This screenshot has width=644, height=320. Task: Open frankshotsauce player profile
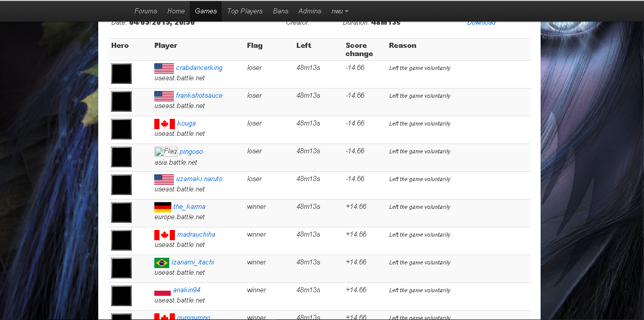pos(199,96)
